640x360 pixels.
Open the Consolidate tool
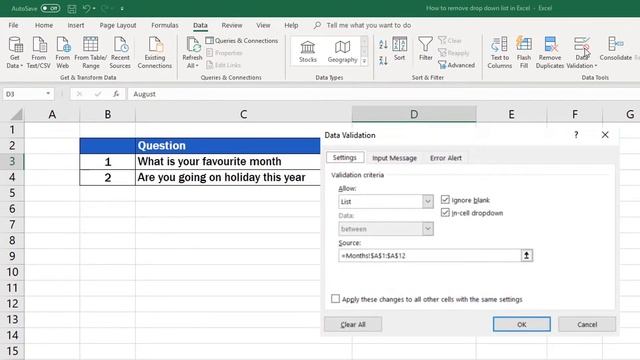pyautogui.click(x=616, y=49)
